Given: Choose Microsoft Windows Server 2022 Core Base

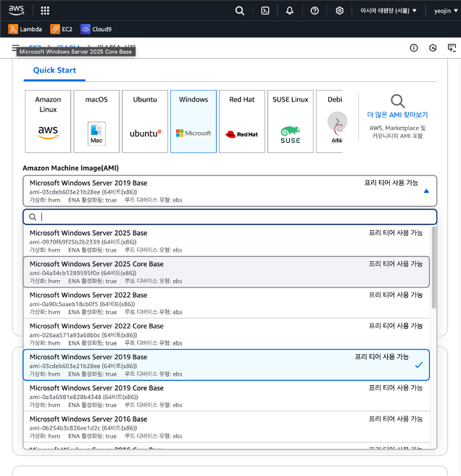Looking at the screenshot, I should (x=227, y=334).
